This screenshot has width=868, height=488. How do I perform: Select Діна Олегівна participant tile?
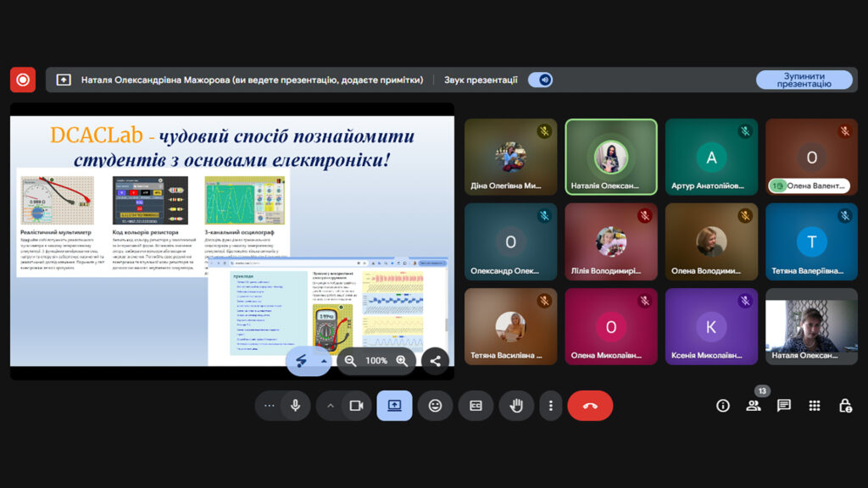coord(511,157)
